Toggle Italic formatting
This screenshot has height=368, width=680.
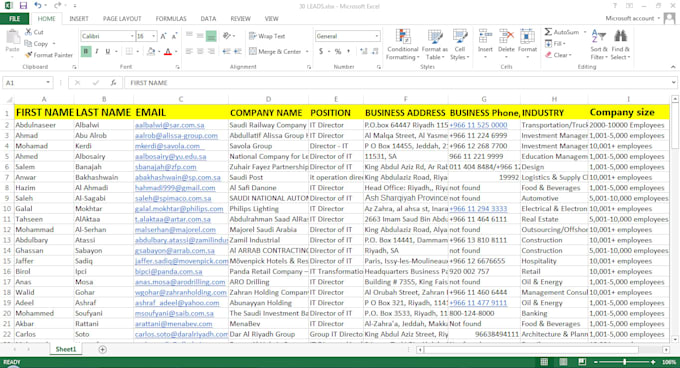pos(97,52)
